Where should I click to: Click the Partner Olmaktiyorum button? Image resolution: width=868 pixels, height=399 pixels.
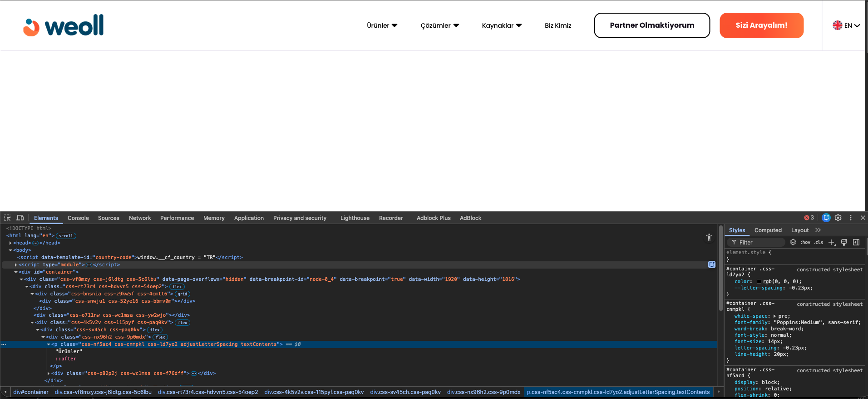(651, 25)
